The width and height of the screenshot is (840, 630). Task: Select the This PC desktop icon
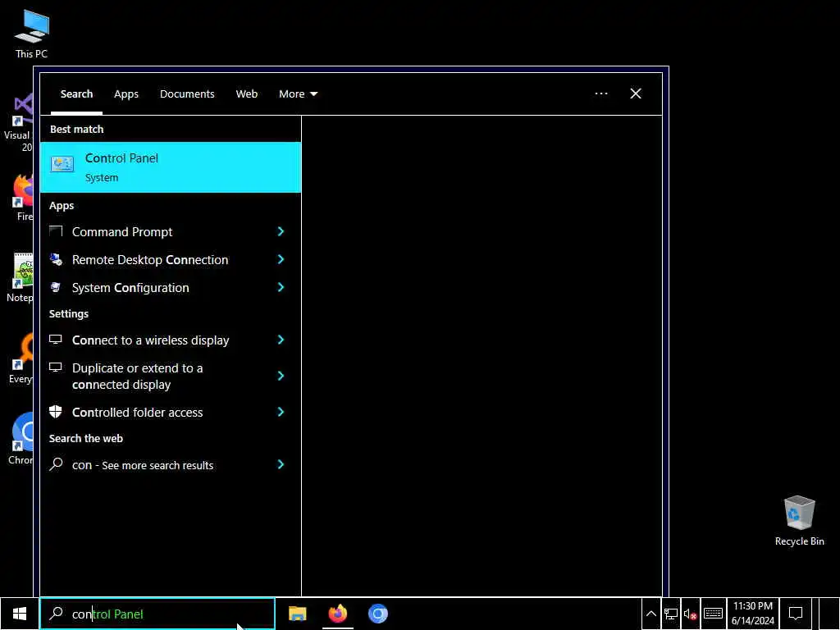point(32,34)
